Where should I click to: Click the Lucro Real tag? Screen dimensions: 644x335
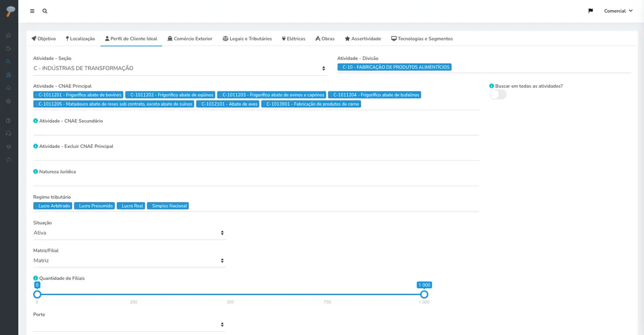pos(131,206)
